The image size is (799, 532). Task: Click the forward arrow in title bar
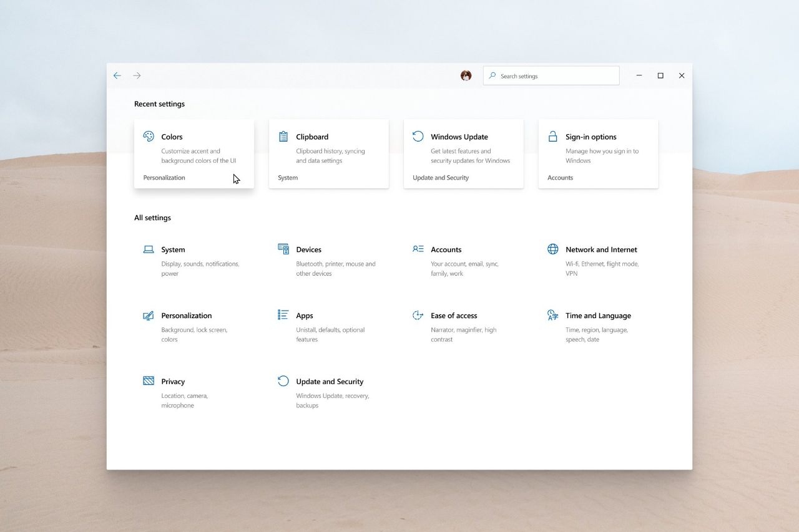137,75
